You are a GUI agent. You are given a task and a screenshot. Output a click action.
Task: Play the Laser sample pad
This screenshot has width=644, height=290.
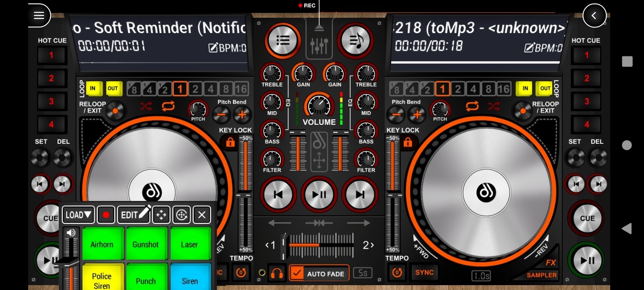pos(190,244)
